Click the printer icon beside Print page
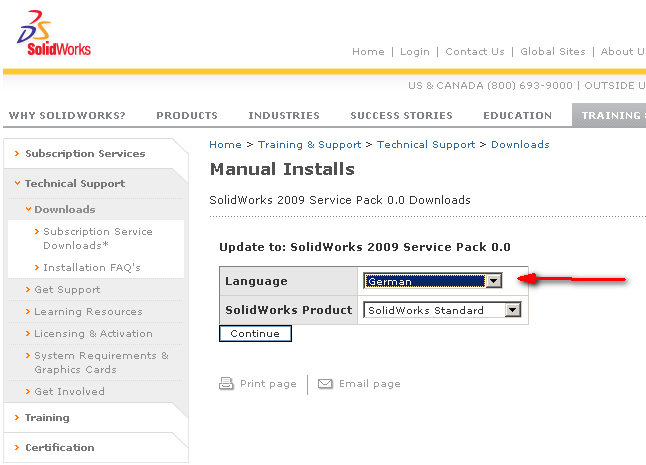 tap(226, 383)
